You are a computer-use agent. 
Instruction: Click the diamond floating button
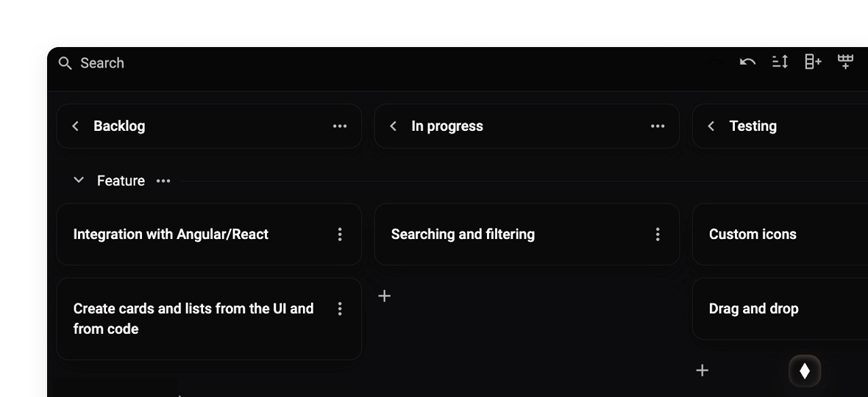805,371
